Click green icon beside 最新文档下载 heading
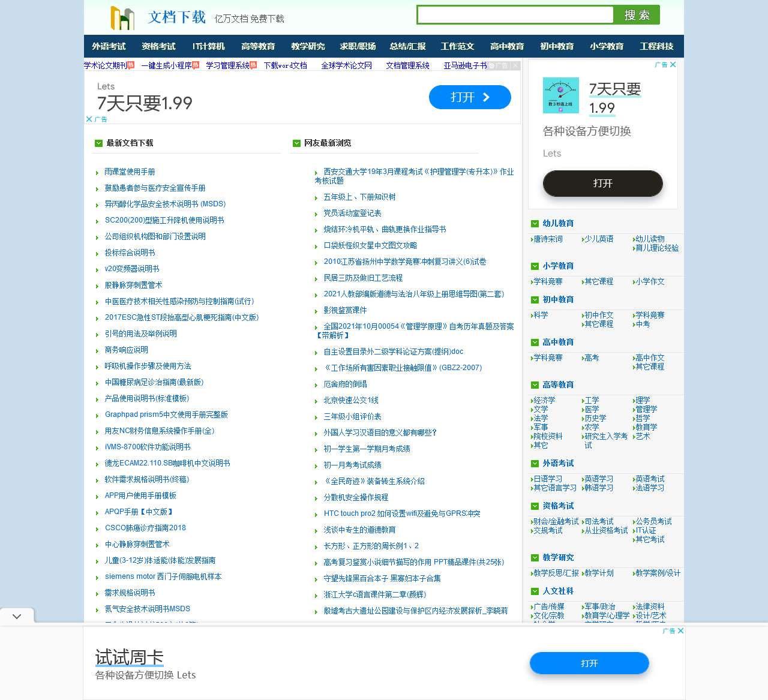This screenshot has height=700, width=768. (x=98, y=143)
